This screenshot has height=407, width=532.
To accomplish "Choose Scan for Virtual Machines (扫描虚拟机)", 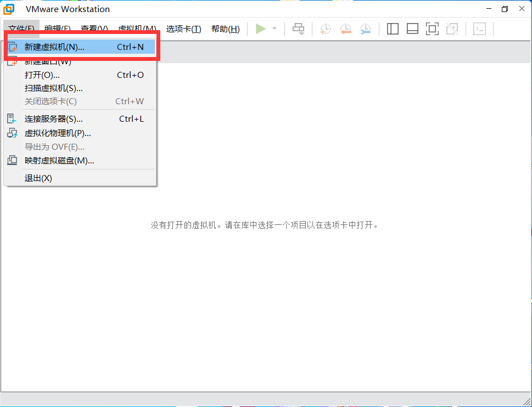I will pos(80,88).
